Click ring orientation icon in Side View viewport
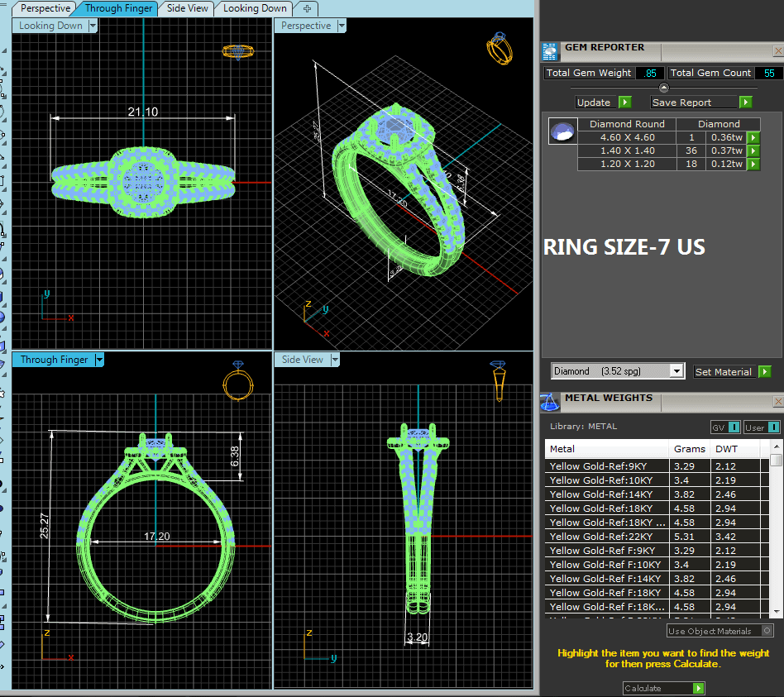 point(498,381)
